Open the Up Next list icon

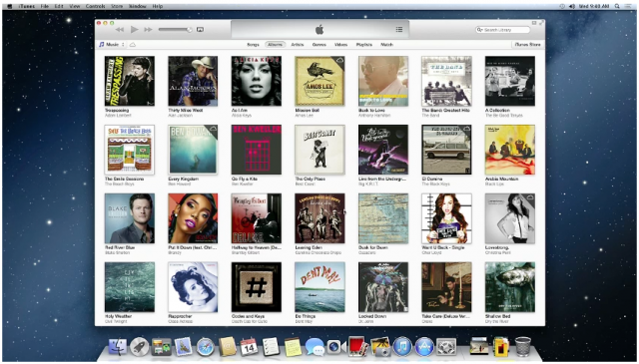pos(399,29)
